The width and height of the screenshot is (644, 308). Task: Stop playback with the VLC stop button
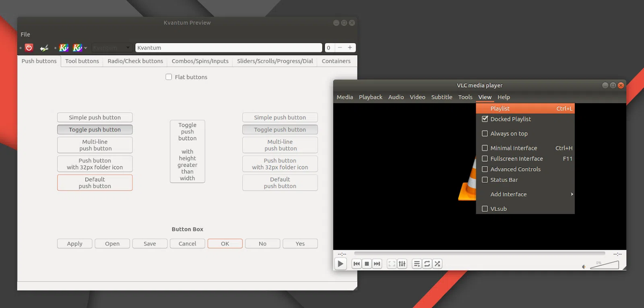[x=367, y=264]
